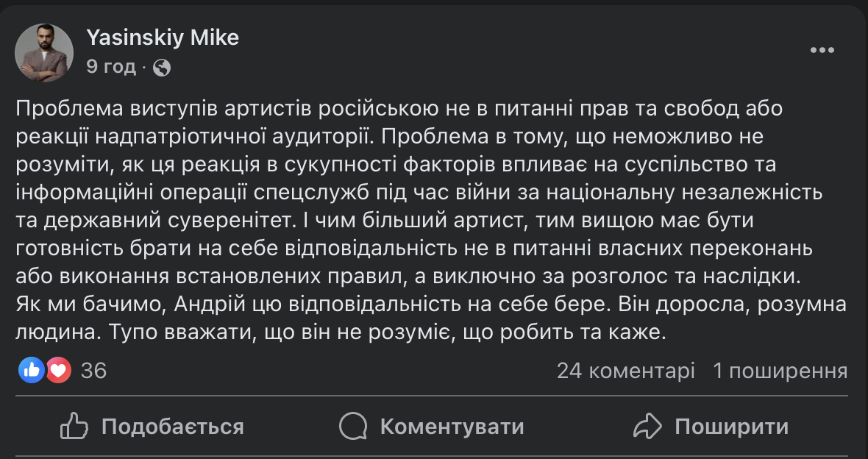The image size is (868, 459).
Task: Click the last line ending 'робить та каже'
Action: pyautogui.click(x=341, y=332)
